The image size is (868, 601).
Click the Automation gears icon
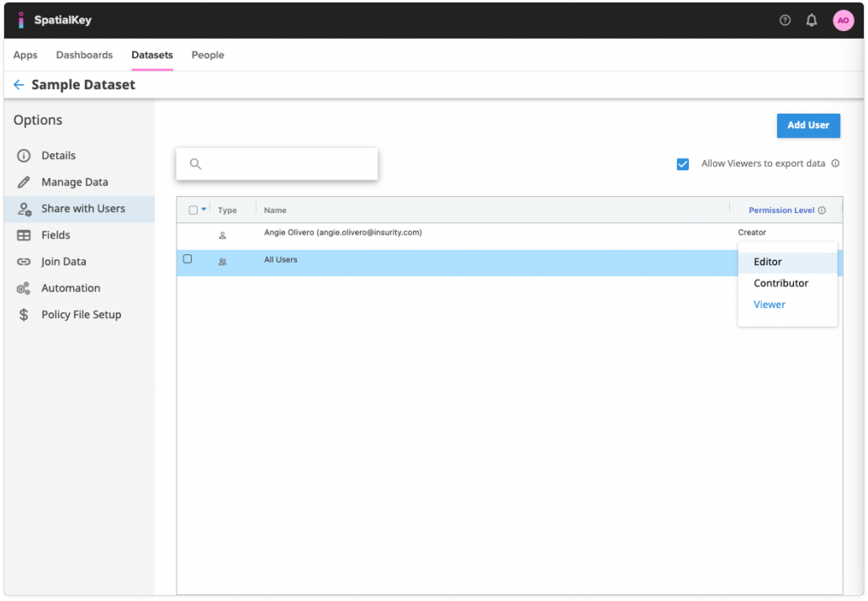coord(24,288)
